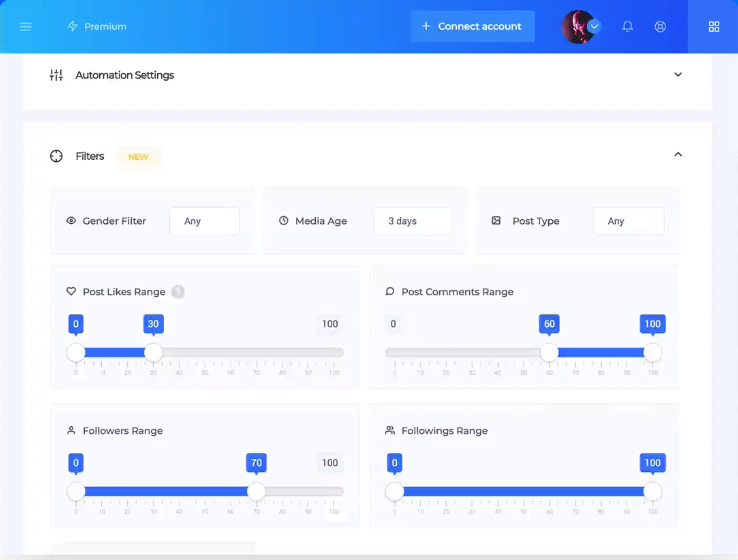The image size is (738, 560).
Task: Click the Post Type label
Action: [x=536, y=221]
